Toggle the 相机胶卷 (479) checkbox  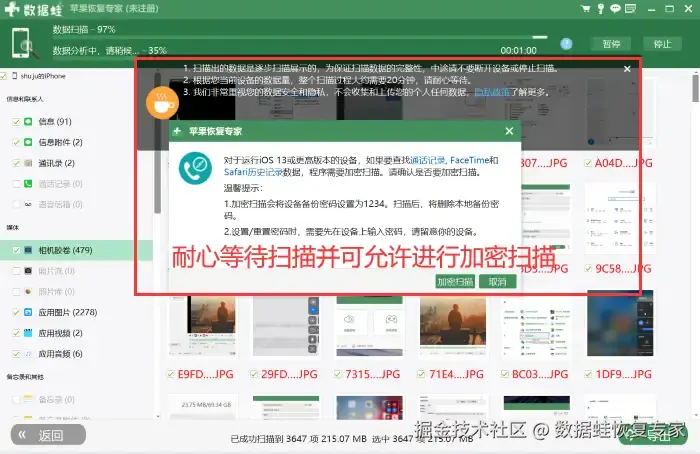tap(16, 250)
